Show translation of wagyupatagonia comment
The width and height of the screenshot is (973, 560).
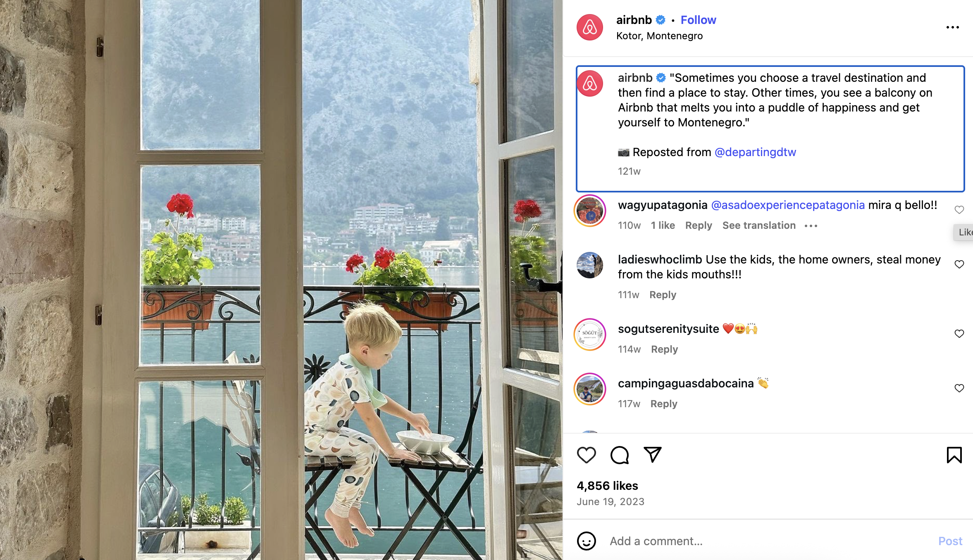pyautogui.click(x=759, y=225)
